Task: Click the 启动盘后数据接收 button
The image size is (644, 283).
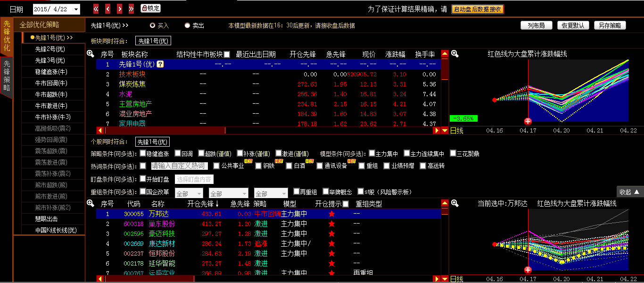Action: [477, 9]
